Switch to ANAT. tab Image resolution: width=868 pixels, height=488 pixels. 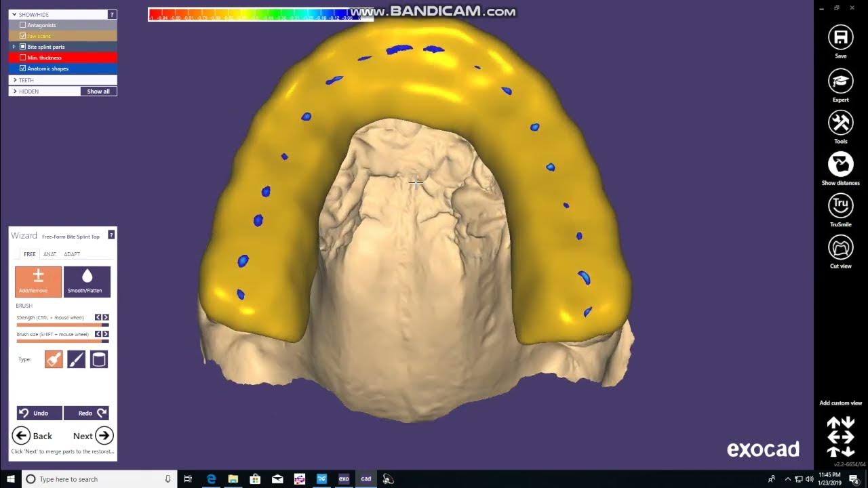click(x=50, y=254)
